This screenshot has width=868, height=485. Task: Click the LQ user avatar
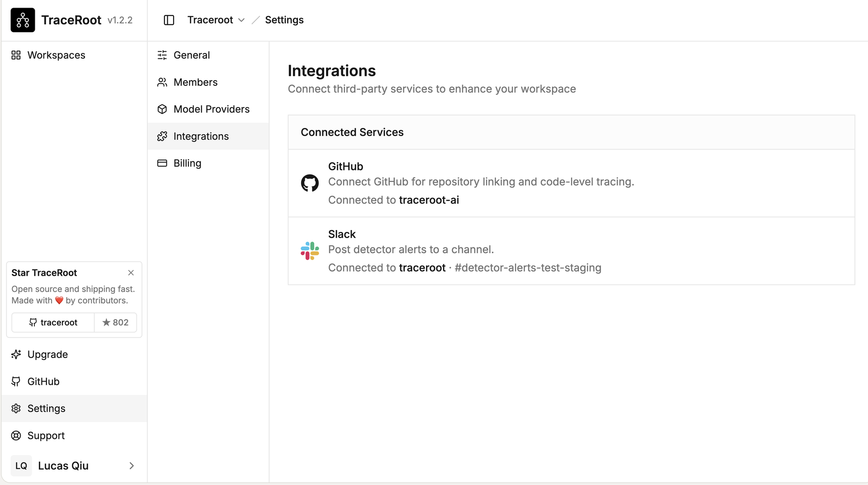21,466
